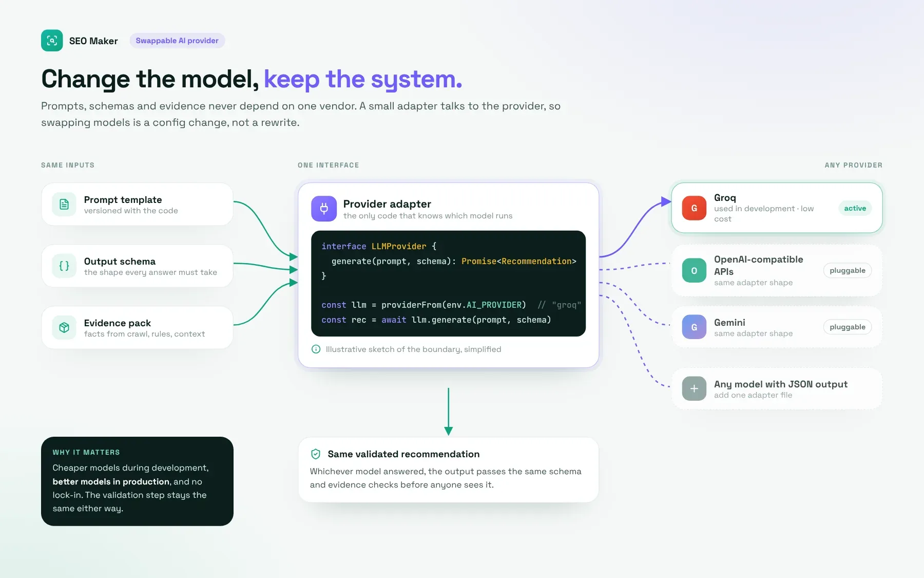Click Same validated recommendation heading
Image resolution: width=924 pixels, height=578 pixels.
[x=403, y=454]
